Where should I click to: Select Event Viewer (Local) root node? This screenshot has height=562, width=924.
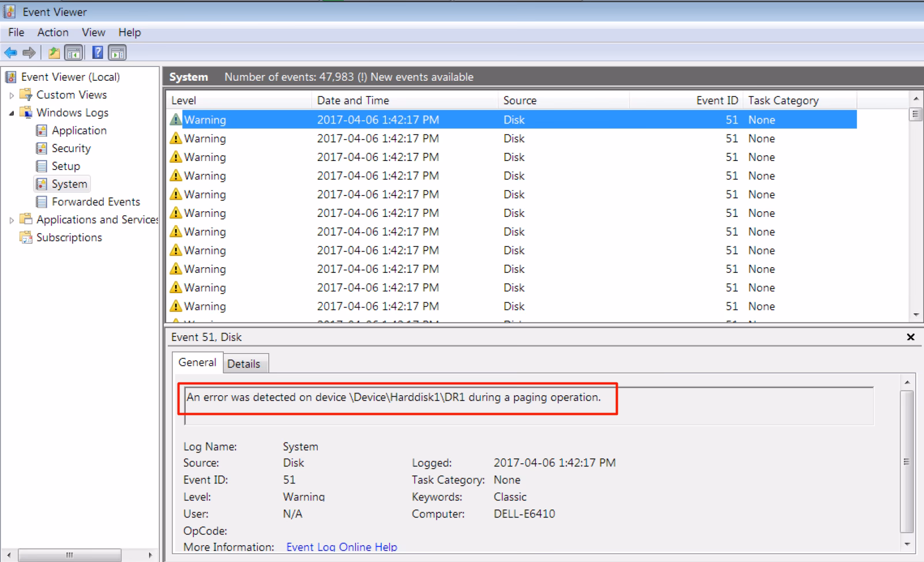coord(71,77)
